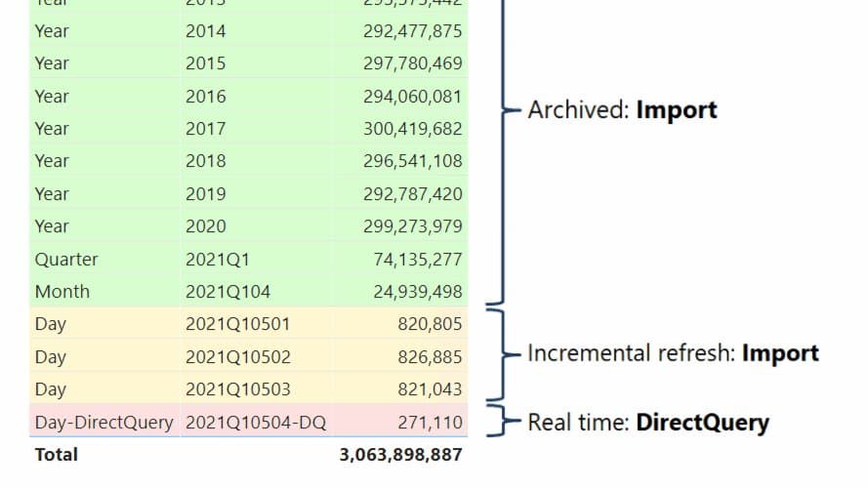Viewport: 868px width, 488px height.
Task: Select the 24,939,498 month amount
Action: click(417, 292)
